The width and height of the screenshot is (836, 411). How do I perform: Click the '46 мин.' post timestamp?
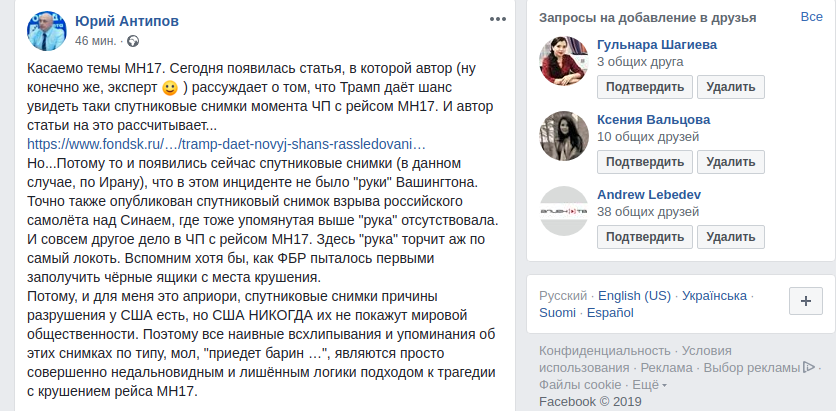coord(98,40)
